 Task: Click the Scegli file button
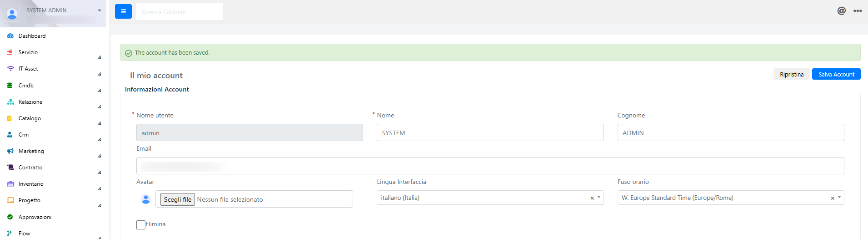click(x=178, y=199)
